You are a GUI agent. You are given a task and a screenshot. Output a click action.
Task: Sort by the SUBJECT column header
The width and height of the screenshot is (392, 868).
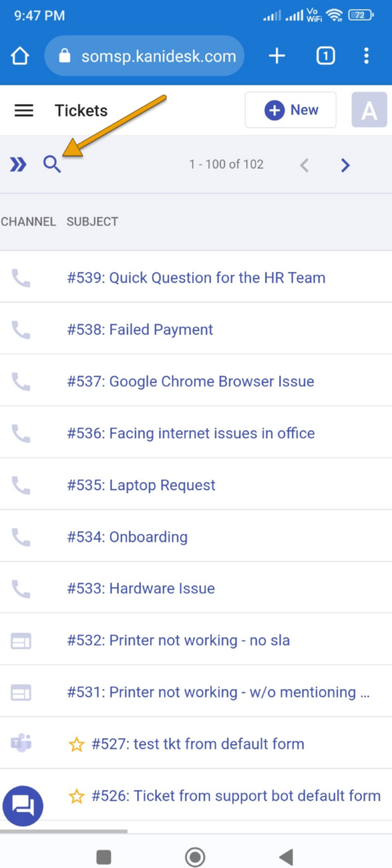point(92,222)
